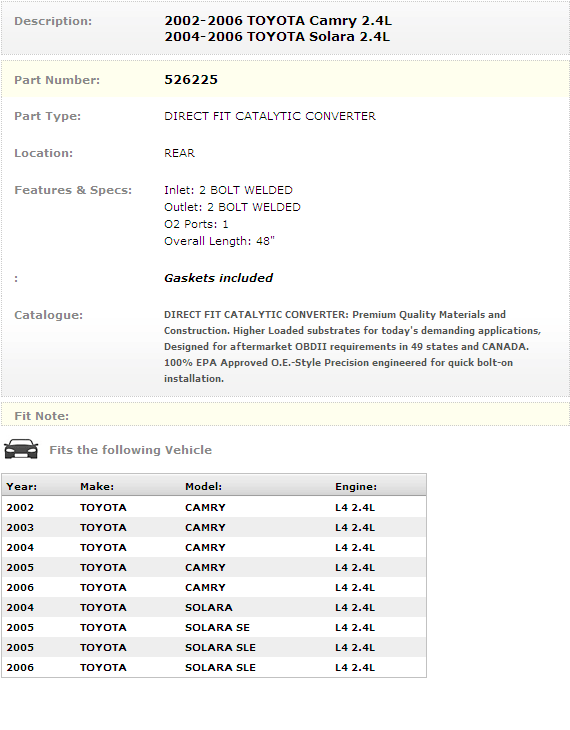Select the 2004 Toyota Solara row
Image resolution: width=570 pixels, height=730 pixels.
[x=214, y=607]
